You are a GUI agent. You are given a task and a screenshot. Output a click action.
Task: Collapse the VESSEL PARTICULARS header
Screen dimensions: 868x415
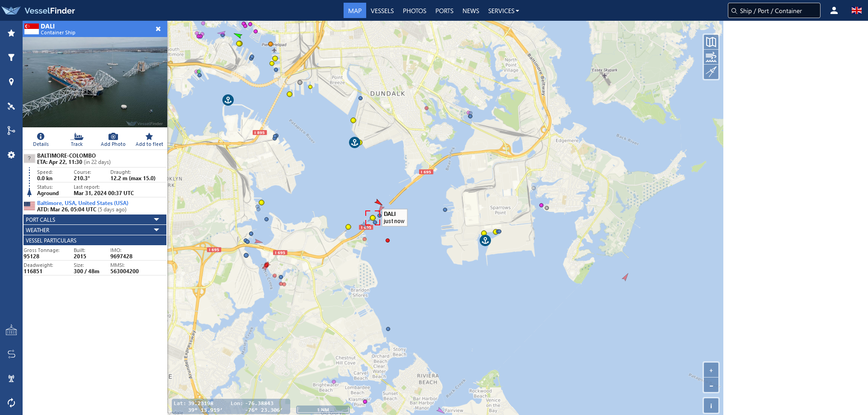(x=95, y=240)
